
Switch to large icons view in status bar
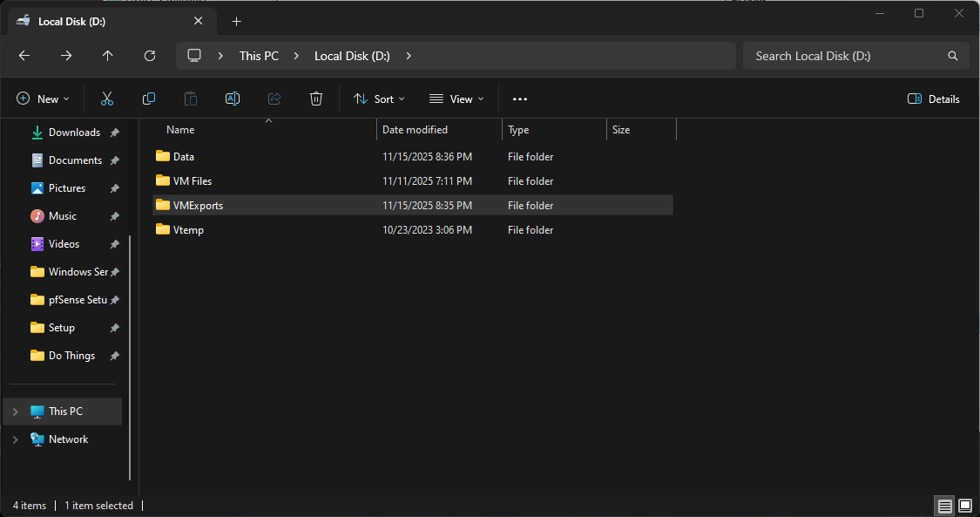point(965,506)
